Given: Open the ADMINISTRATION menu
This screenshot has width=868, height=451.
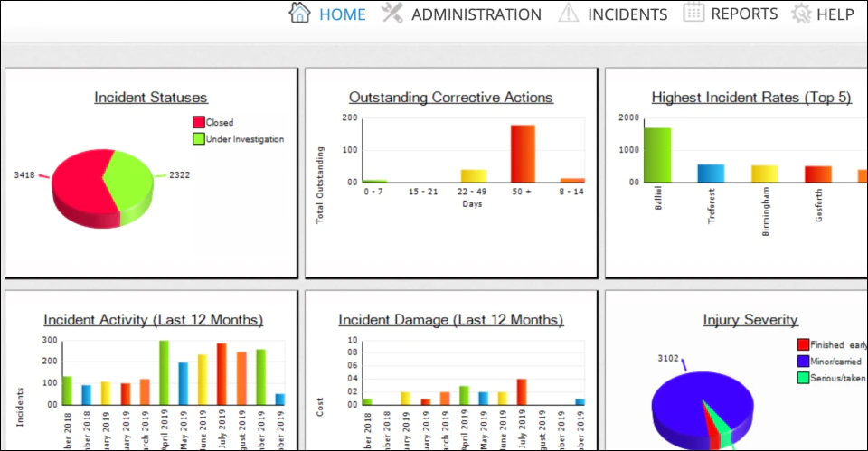Looking at the screenshot, I should pos(476,14).
